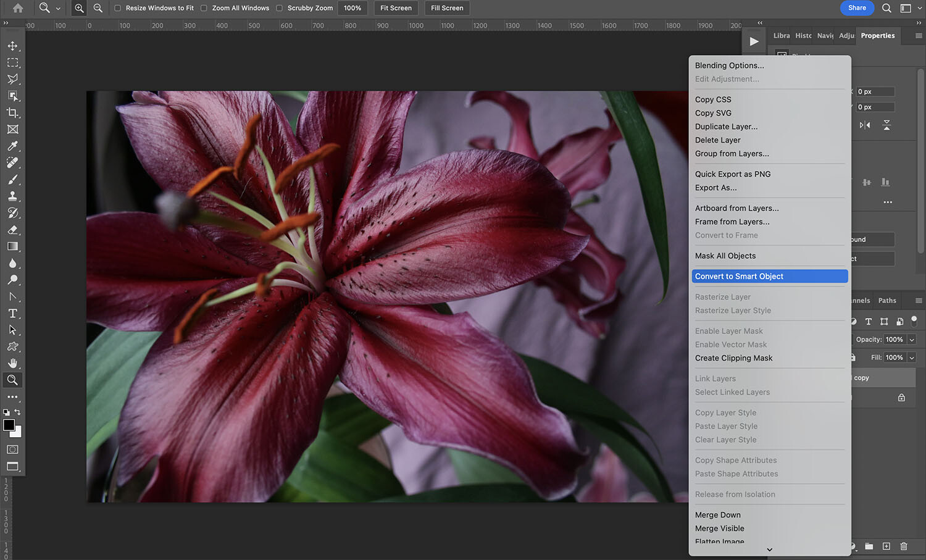Screen dimensions: 926x560
Task: Activate the Crop tool
Action: [12, 112]
